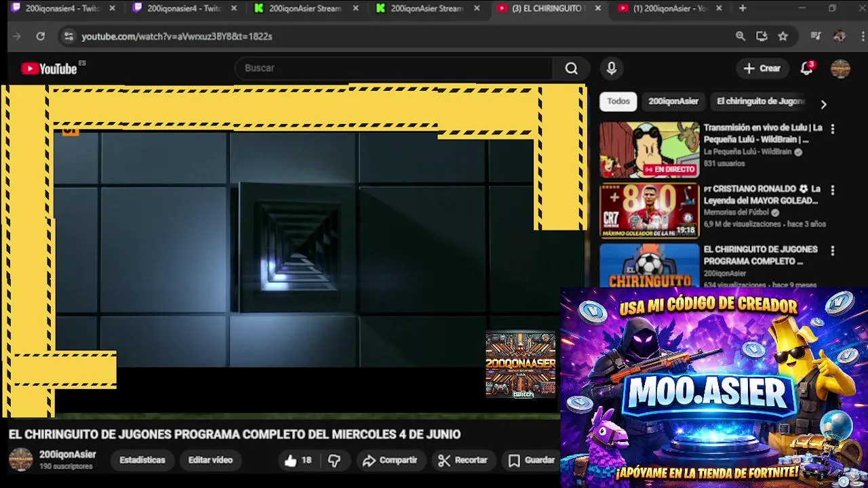Like the video with thumbs up

pos(298,460)
